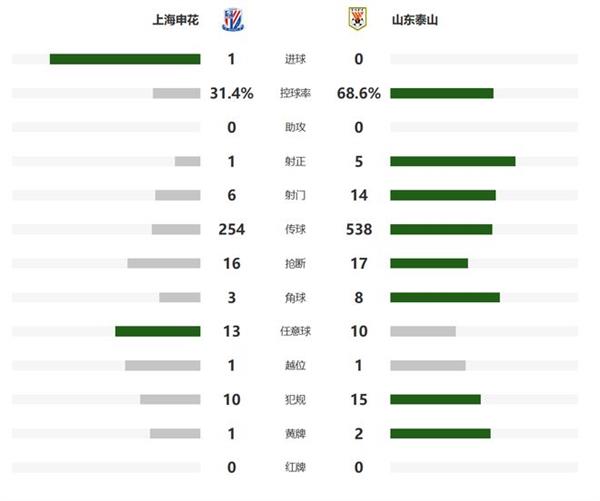600x501 pixels.
Task: Click the green 任意球 bar for Shenhua
Action: tap(158, 331)
